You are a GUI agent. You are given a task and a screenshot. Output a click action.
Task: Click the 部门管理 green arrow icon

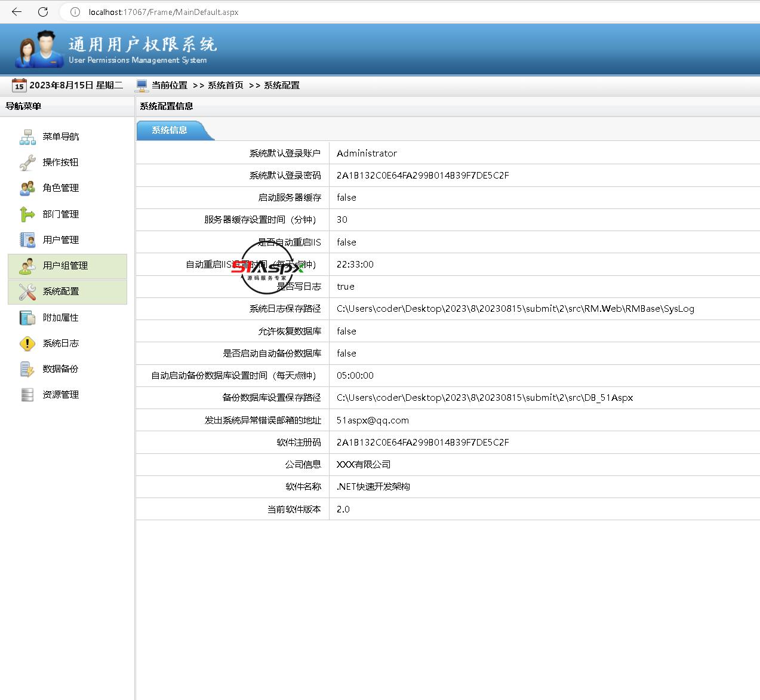[x=27, y=214]
